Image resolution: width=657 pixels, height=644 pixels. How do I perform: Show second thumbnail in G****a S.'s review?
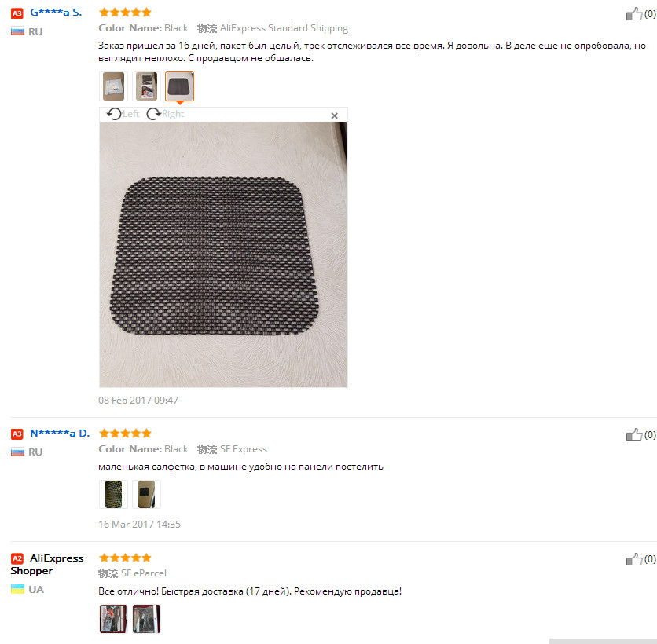coord(146,86)
